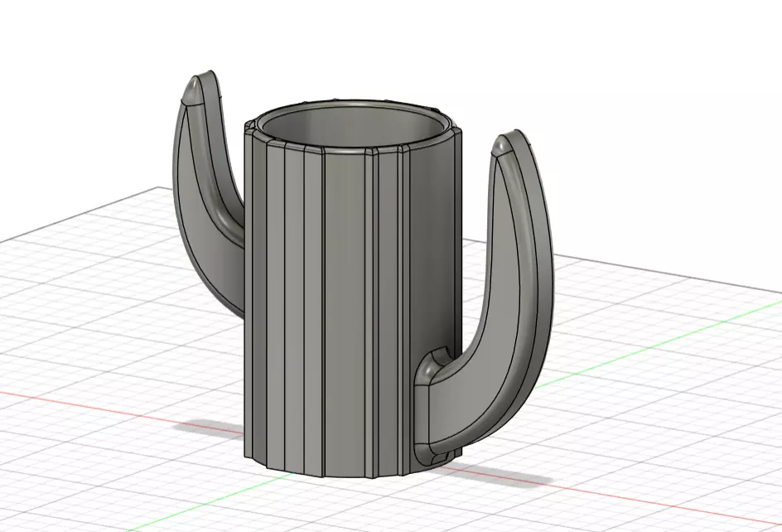The width and height of the screenshot is (782, 532).
Task: Select the inner cavity of the cylinder
Action: point(352,128)
